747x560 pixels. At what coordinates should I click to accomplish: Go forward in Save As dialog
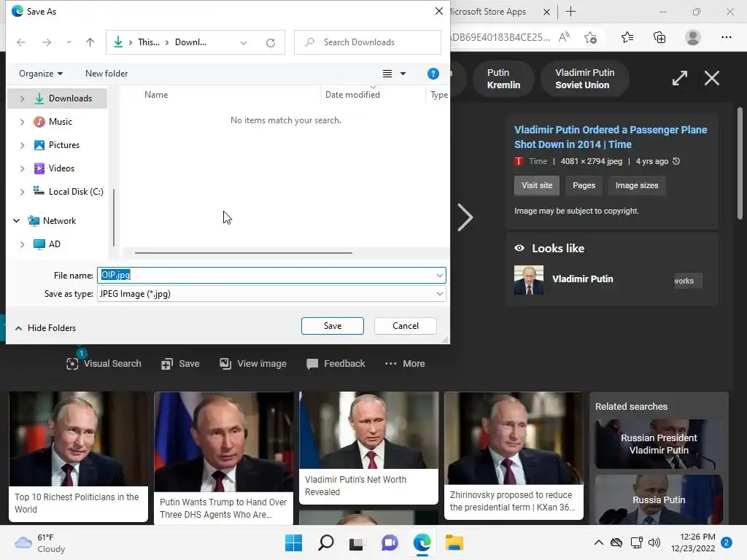pyautogui.click(x=46, y=42)
